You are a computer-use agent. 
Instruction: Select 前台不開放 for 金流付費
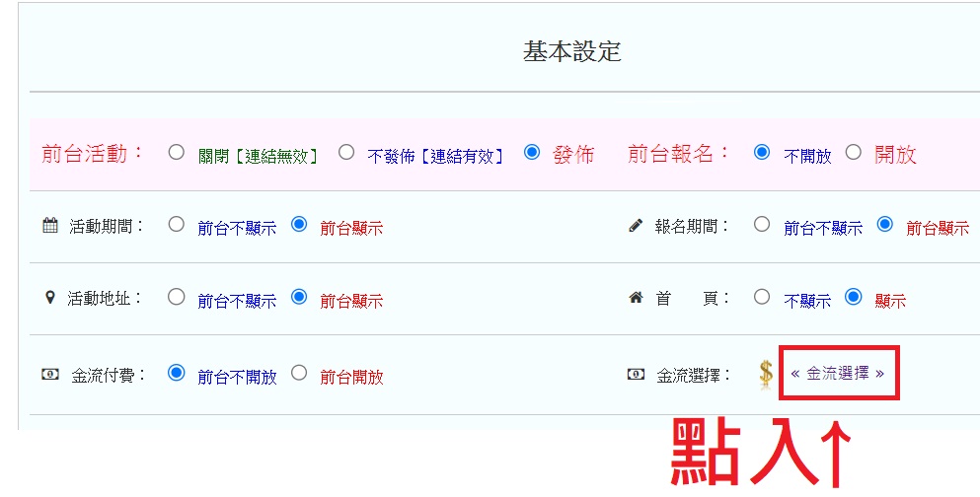177,374
